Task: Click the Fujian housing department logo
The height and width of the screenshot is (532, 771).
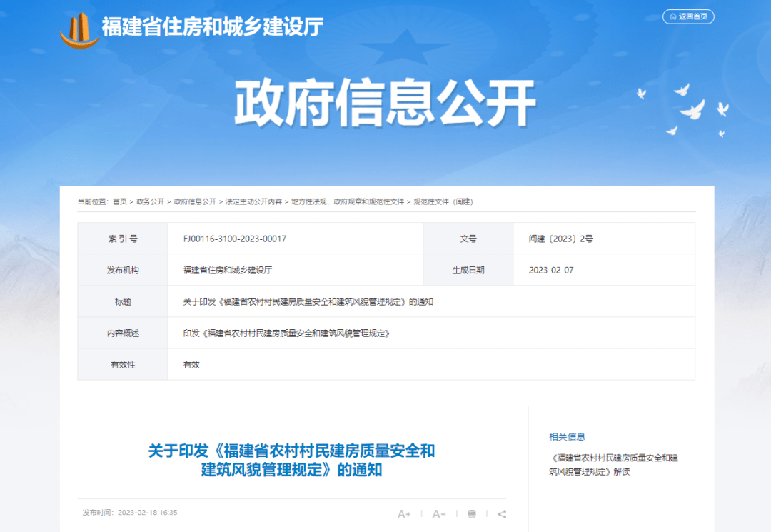Action: tap(81, 26)
